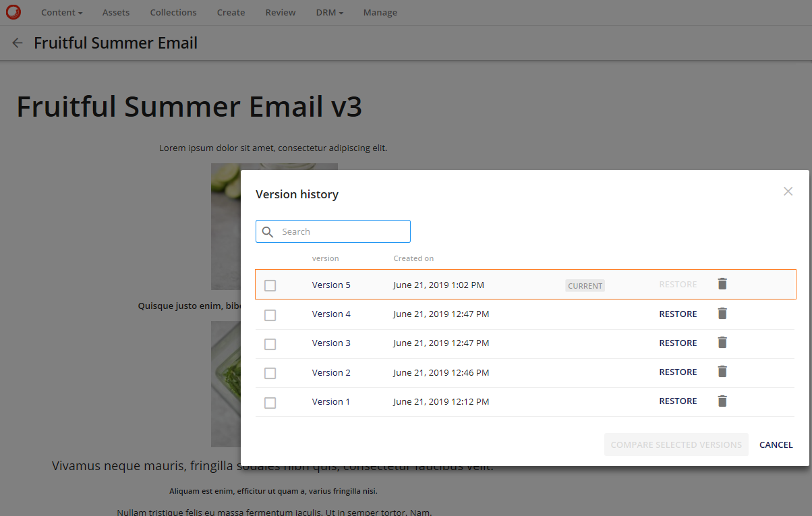Navigate to the Assets section
This screenshot has width=812, height=516.
pyautogui.click(x=115, y=12)
